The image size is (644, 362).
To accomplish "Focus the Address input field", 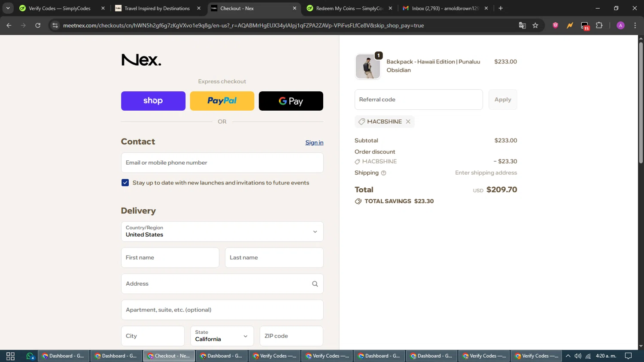I will [222, 284].
